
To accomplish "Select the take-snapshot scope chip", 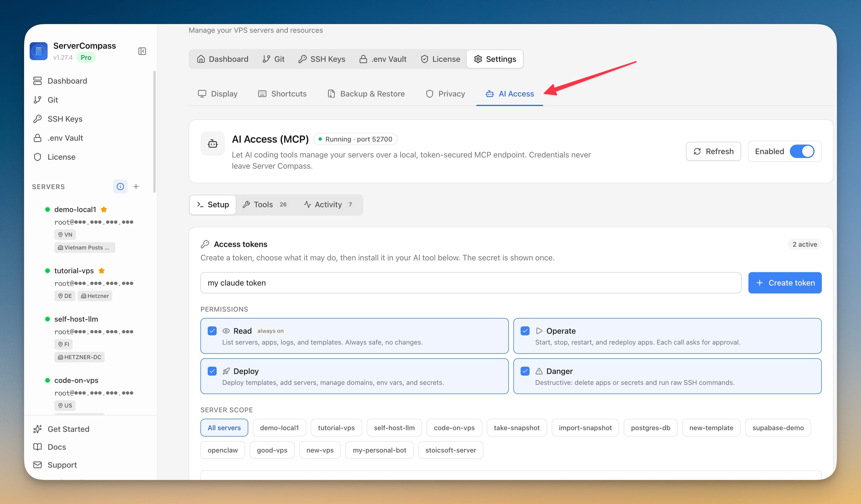I will click(x=517, y=428).
